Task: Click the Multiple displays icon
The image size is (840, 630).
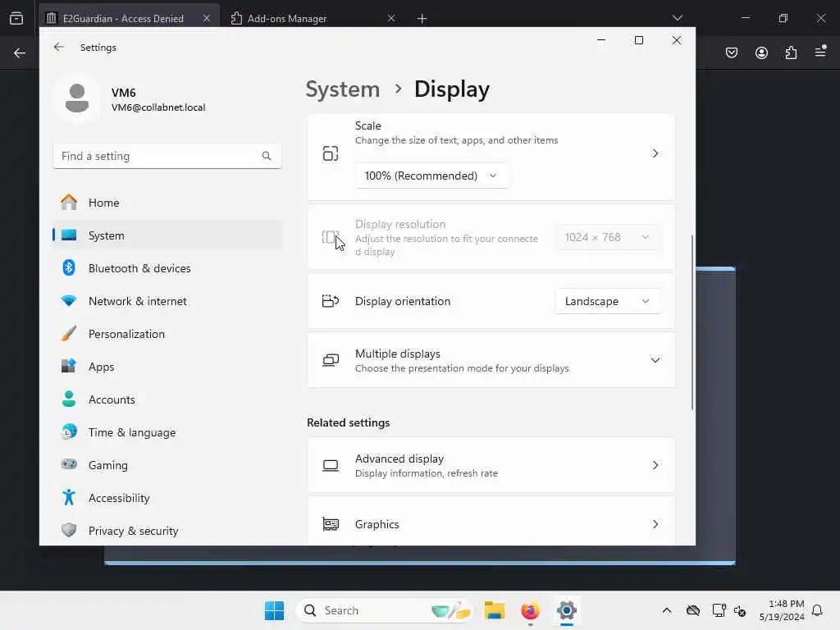Action: coord(331,360)
